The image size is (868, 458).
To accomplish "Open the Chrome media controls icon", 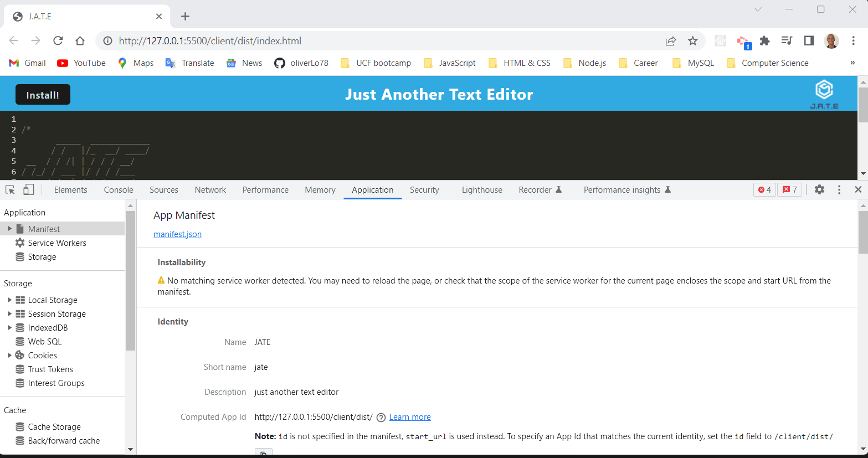I will point(786,40).
